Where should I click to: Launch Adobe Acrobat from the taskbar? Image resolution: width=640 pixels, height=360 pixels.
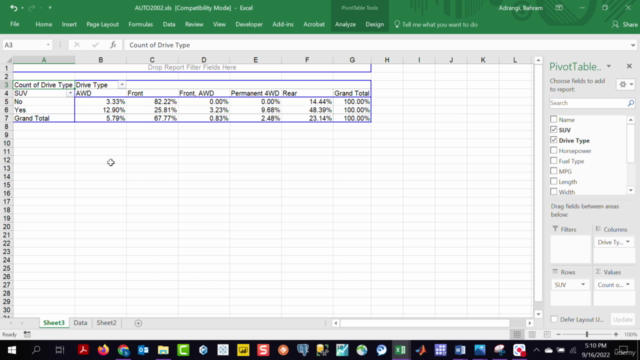[83, 350]
